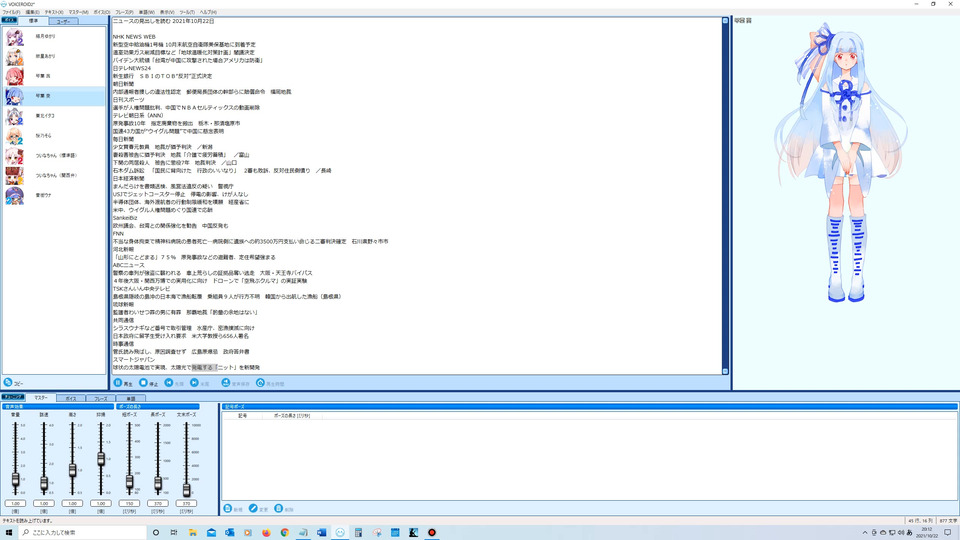The image size is (960, 540).
Task: Open the 単語(W) menu
Action: click(x=146, y=12)
